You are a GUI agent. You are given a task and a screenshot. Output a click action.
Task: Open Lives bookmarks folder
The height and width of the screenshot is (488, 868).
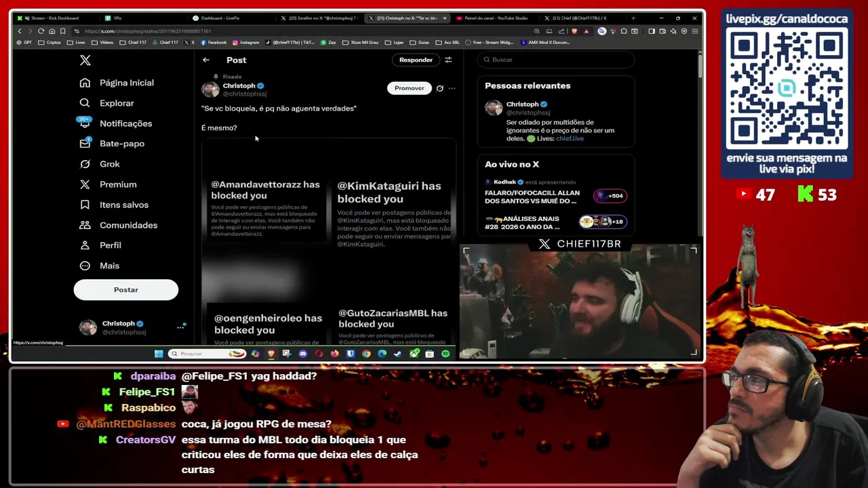pyautogui.click(x=76, y=43)
